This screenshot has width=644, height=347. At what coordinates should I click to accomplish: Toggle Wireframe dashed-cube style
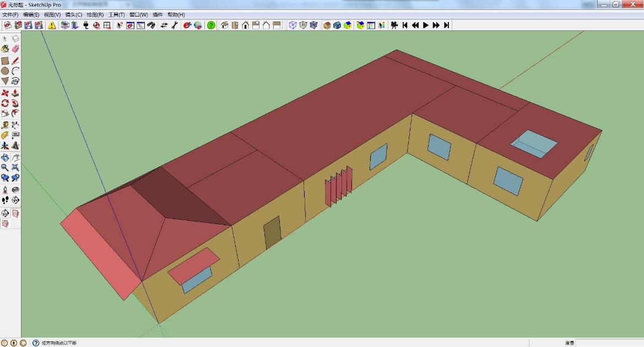303,25
